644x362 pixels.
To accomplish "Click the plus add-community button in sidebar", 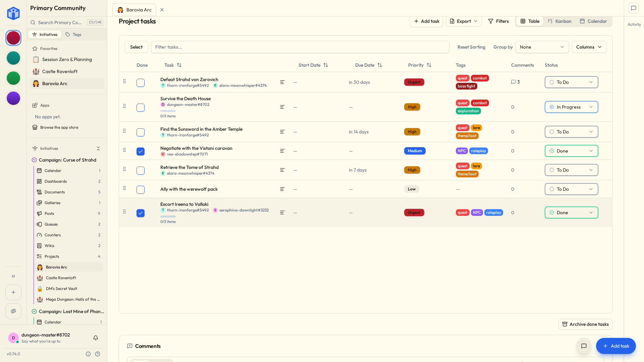I will 13,292.
